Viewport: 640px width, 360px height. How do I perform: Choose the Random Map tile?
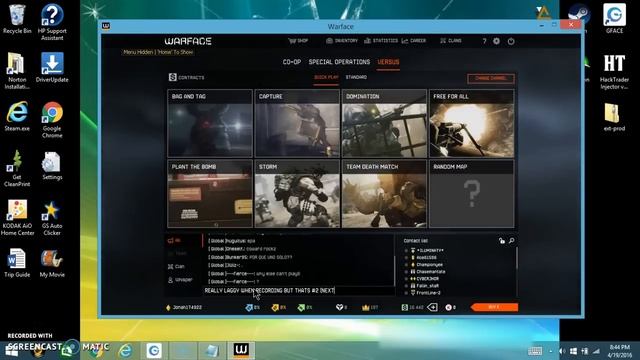[471, 194]
